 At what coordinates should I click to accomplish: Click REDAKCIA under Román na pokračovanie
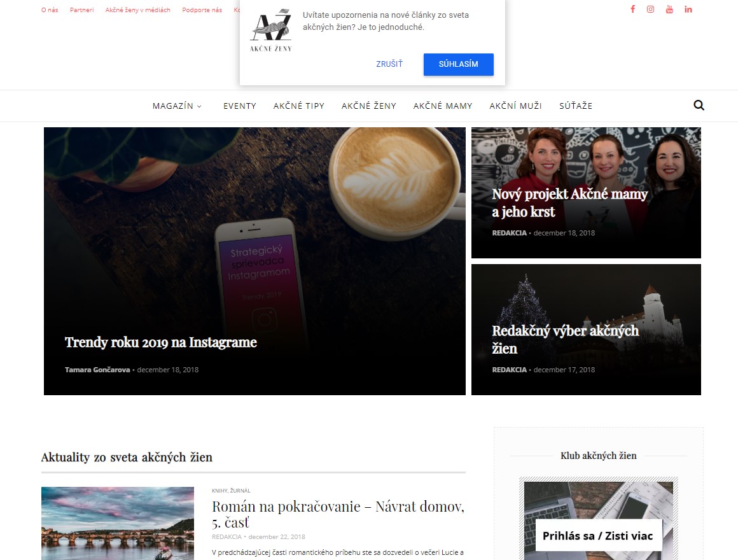coord(226,537)
